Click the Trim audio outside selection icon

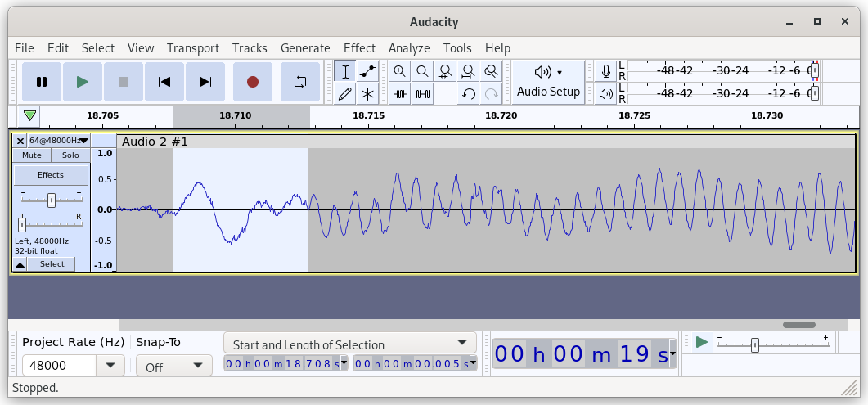399,94
